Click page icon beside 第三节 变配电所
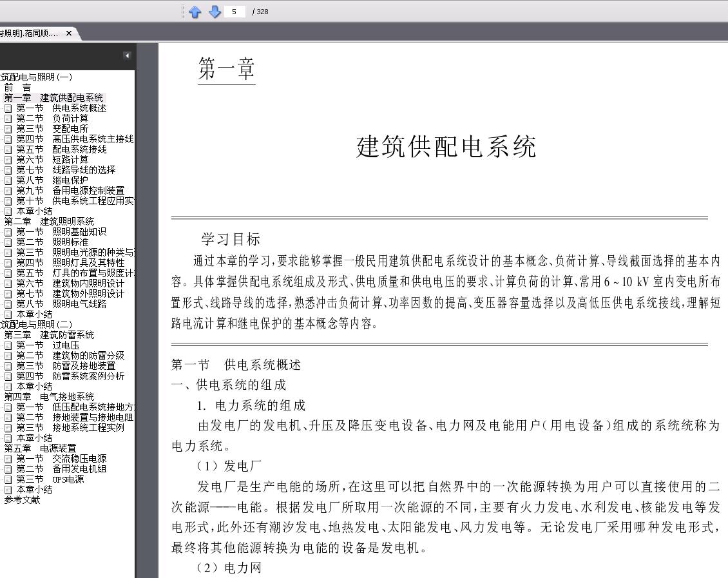This screenshot has width=728, height=578. [x=8, y=129]
